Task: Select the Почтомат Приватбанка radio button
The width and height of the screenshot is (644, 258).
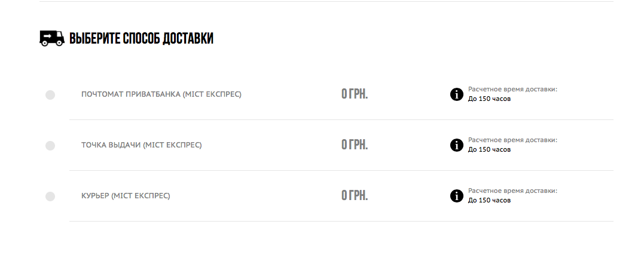Action: pyautogui.click(x=50, y=94)
